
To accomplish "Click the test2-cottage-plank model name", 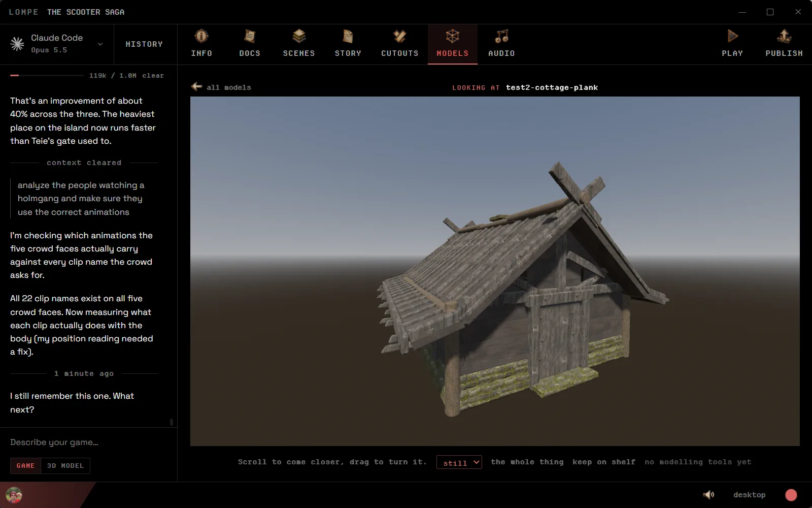I will click(552, 87).
